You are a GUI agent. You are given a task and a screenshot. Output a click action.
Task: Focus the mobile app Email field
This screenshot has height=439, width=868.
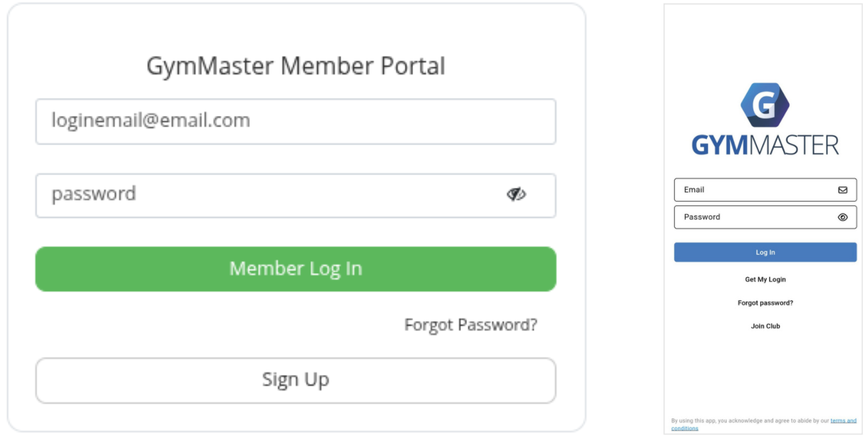coord(753,190)
